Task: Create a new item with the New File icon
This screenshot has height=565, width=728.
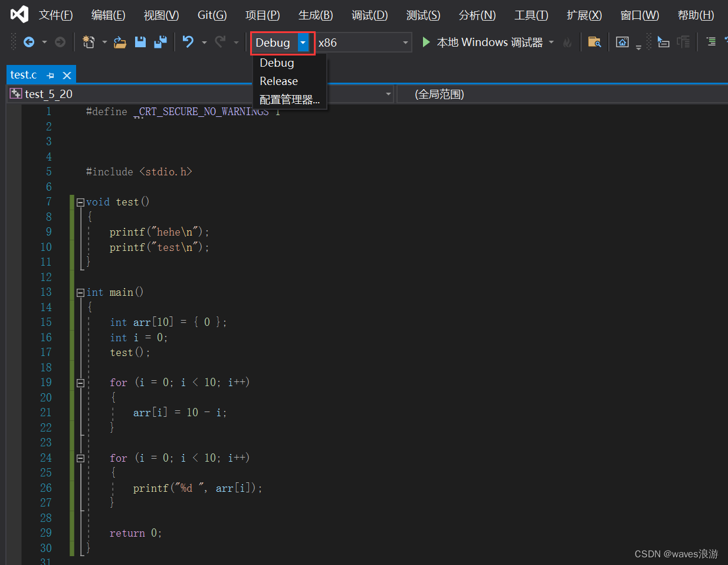Action: (89, 42)
